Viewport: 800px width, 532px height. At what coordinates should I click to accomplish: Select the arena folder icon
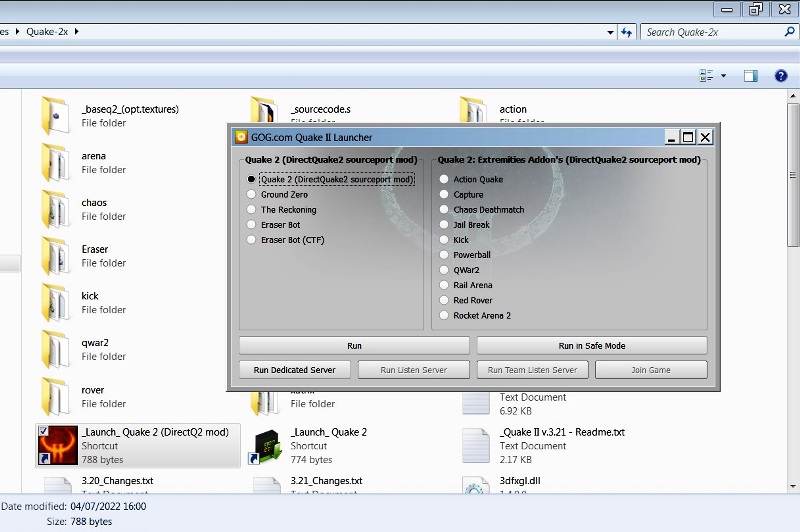[x=55, y=163]
